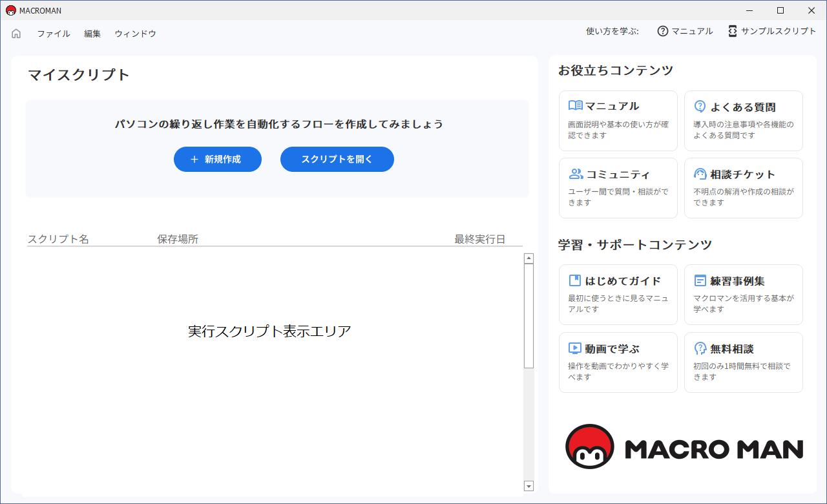The width and height of the screenshot is (827, 504).
Task: Open the 編集 menu
Action: 92,34
